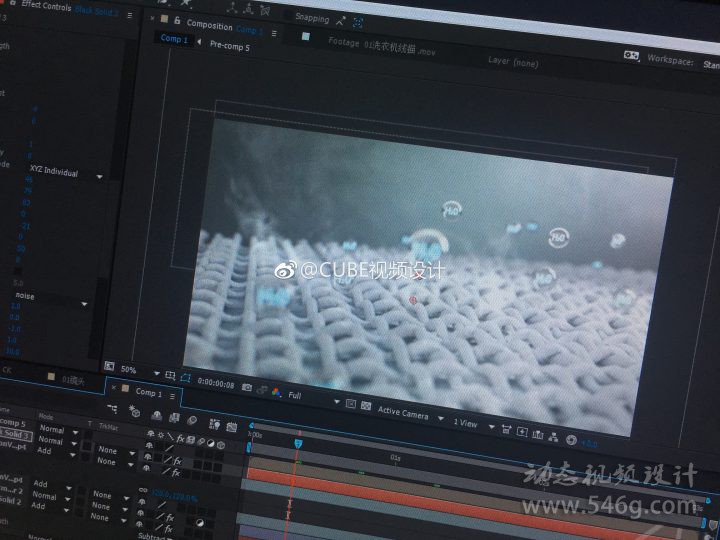Click the Reset Exposure icon
The image size is (720, 540).
point(571,440)
